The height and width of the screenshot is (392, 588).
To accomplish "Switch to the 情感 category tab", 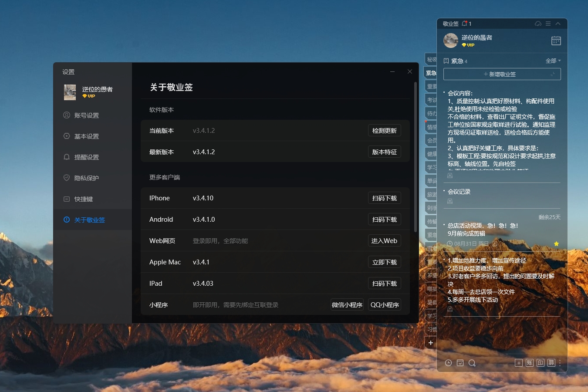I will tap(431, 127).
